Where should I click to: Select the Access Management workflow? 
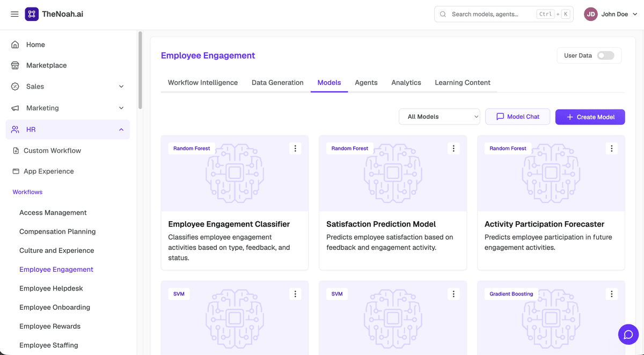pos(53,213)
